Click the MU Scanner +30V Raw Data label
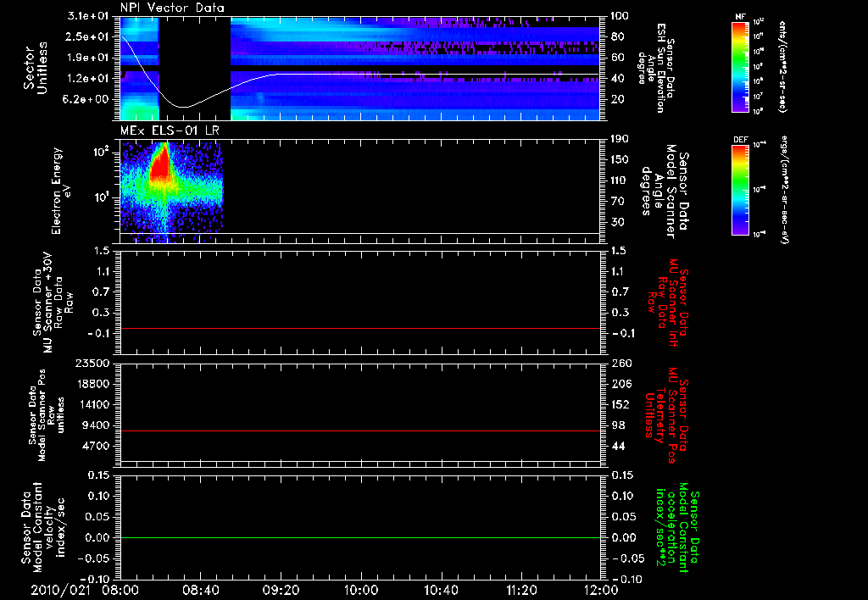The height and width of the screenshot is (600, 868). coord(52,303)
